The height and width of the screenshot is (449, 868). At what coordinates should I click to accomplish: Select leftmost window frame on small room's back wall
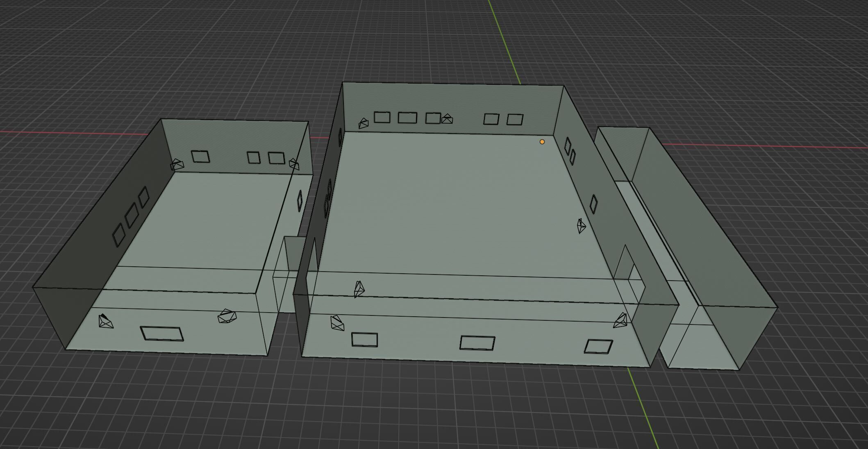(200, 156)
